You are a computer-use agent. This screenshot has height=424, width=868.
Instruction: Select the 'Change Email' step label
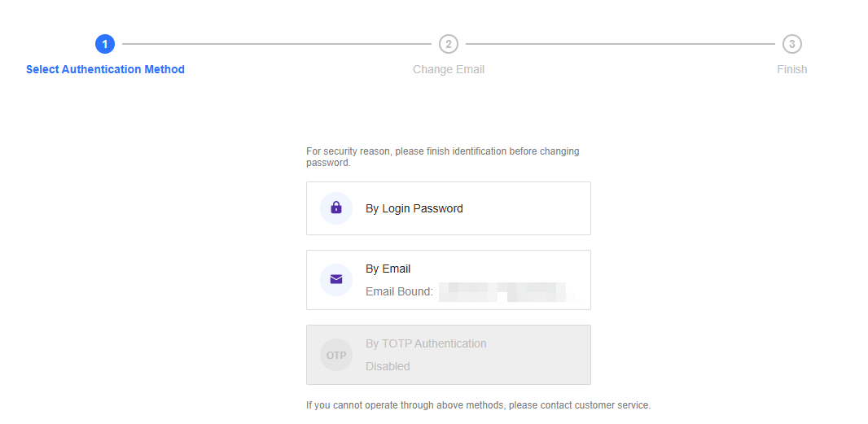(x=449, y=69)
